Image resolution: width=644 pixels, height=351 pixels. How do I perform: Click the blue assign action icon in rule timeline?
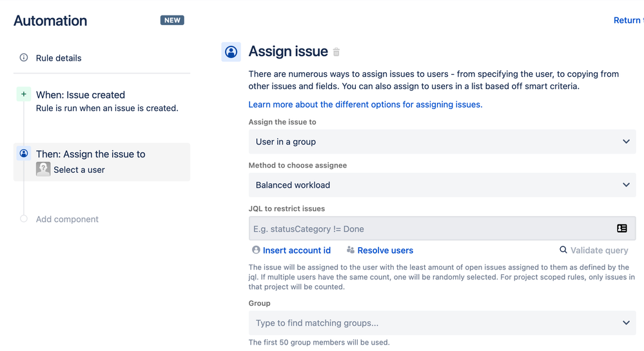coord(24,154)
